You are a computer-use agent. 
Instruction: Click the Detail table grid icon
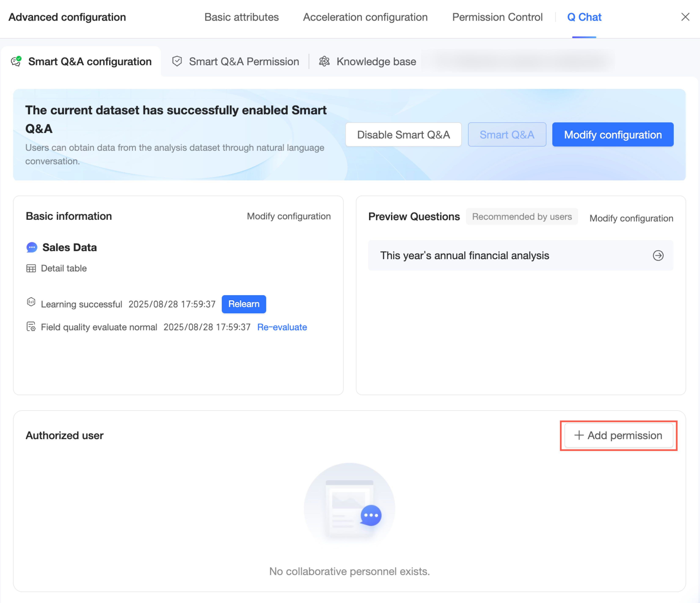[x=31, y=268]
